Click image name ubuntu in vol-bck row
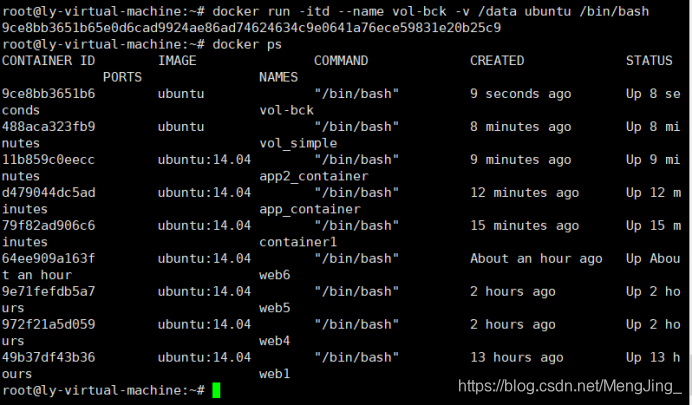Screen dimensions: 692x405 (181, 94)
